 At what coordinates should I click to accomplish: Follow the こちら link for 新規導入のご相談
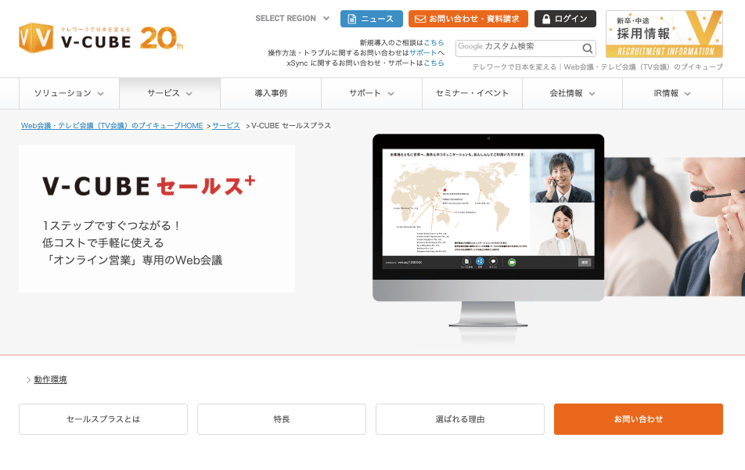click(x=434, y=42)
